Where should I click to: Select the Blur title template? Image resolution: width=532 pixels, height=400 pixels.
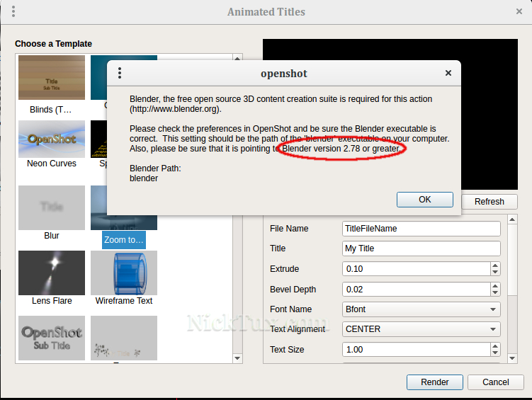[x=52, y=206]
